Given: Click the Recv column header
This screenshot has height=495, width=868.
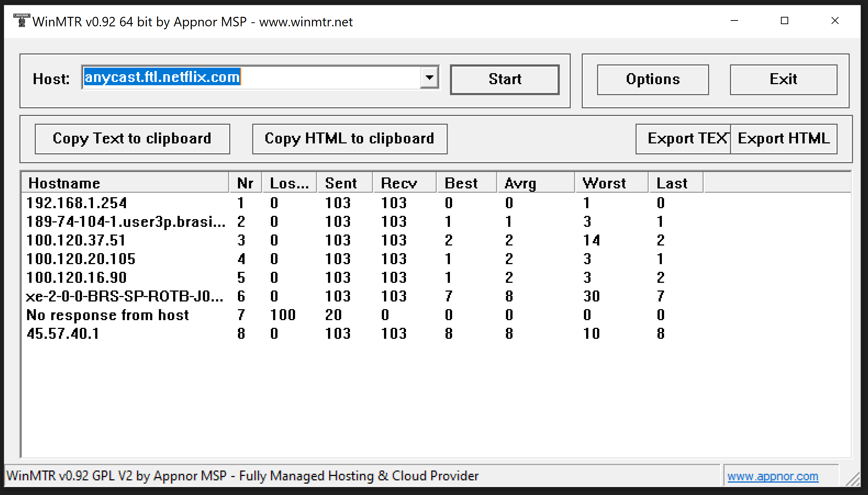Looking at the screenshot, I should [x=405, y=183].
